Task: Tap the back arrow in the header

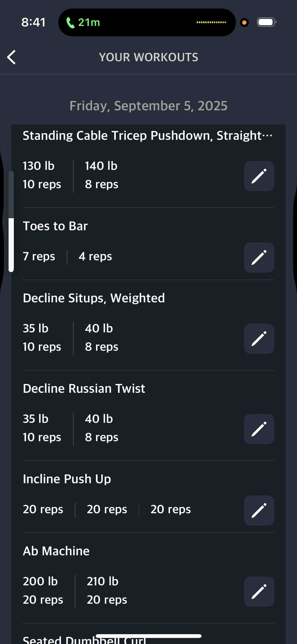Action: (12, 57)
